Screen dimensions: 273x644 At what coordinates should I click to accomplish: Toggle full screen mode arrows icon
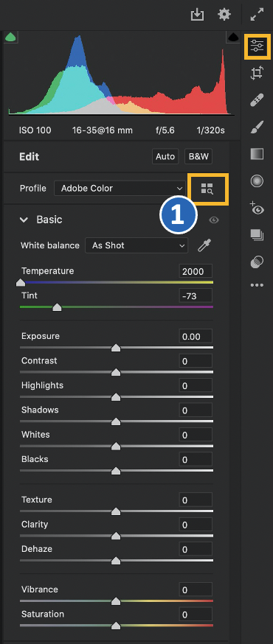tap(257, 15)
